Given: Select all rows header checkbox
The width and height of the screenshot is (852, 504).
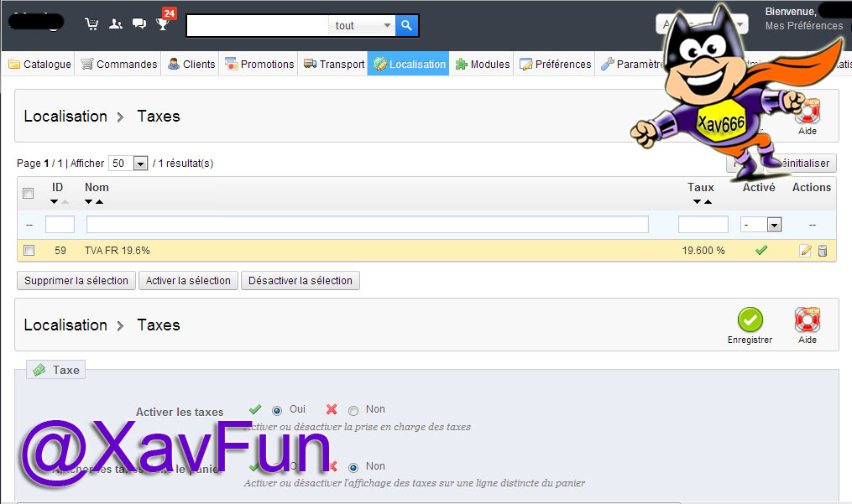Looking at the screenshot, I should pos(29,194).
